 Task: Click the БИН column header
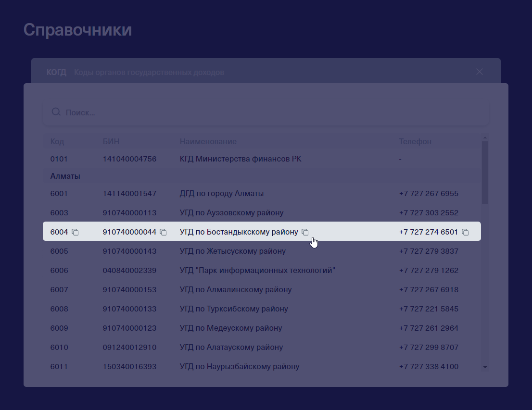[111, 141]
